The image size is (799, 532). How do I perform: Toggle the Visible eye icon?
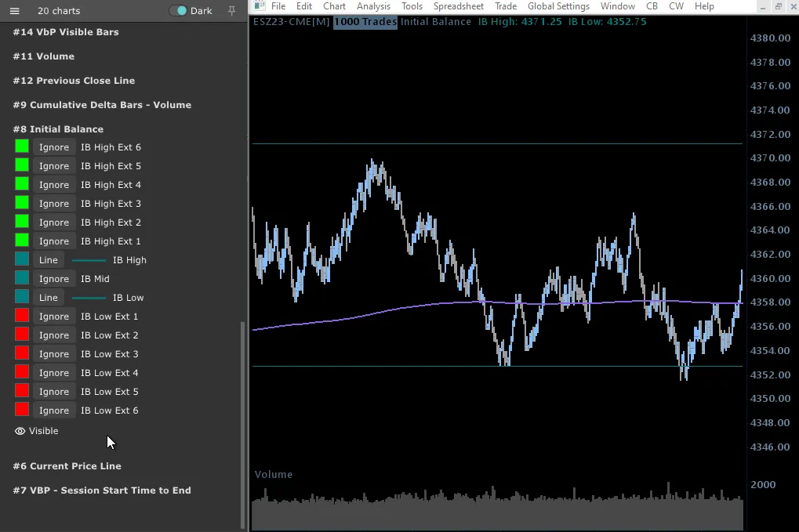pos(20,431)
